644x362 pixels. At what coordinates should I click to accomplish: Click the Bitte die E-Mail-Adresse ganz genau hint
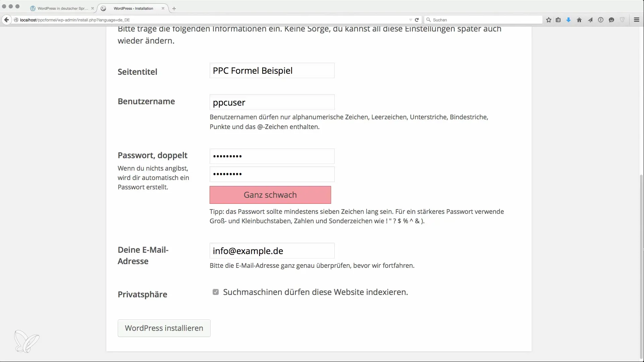coord(312,265)
